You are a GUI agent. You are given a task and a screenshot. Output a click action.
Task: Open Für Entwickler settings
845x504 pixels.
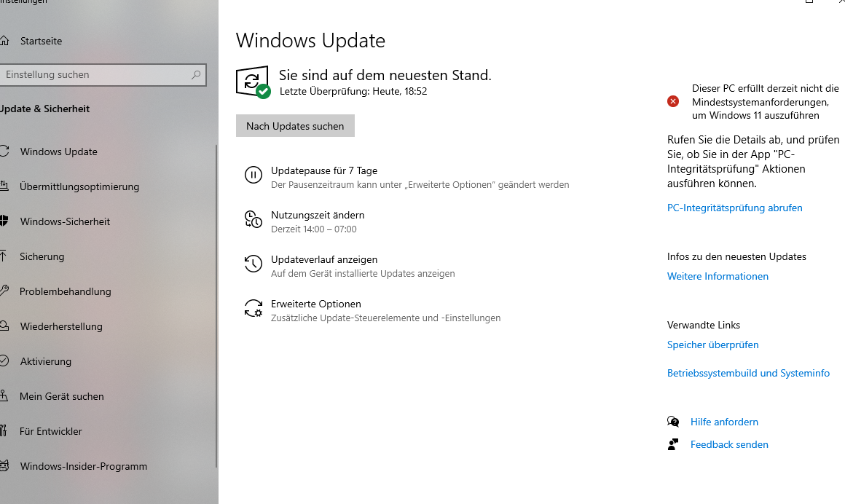click(51, 431)
